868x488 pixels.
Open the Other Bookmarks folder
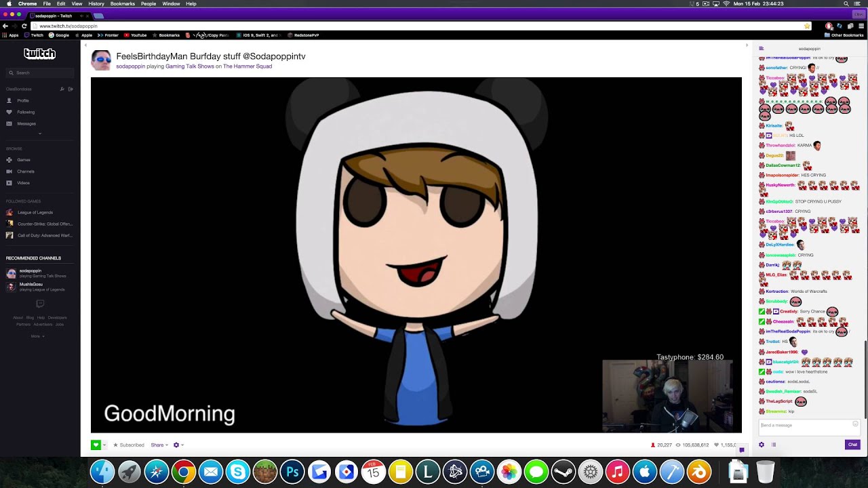(x=844, y=35)
